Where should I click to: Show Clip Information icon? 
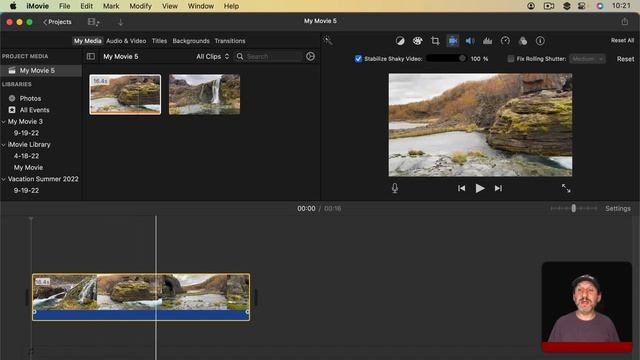click(x=540, y=41)
